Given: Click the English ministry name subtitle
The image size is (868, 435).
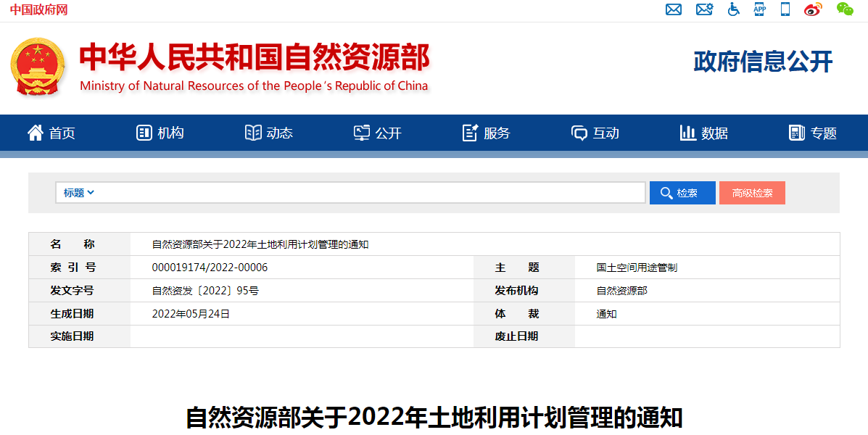Looking at the screenshot, I should pyautogui.click(x=254, y=86).
